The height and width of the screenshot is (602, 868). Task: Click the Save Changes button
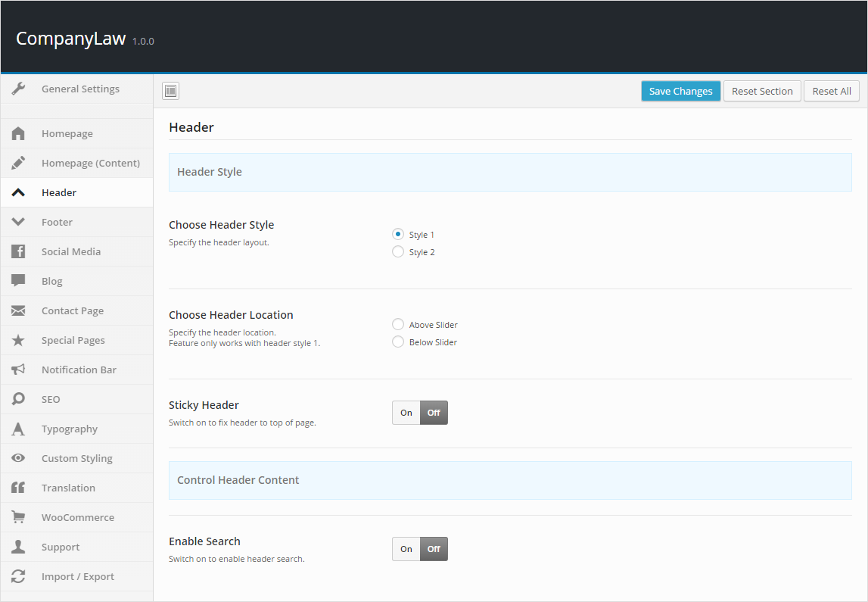tap(680, 91)
